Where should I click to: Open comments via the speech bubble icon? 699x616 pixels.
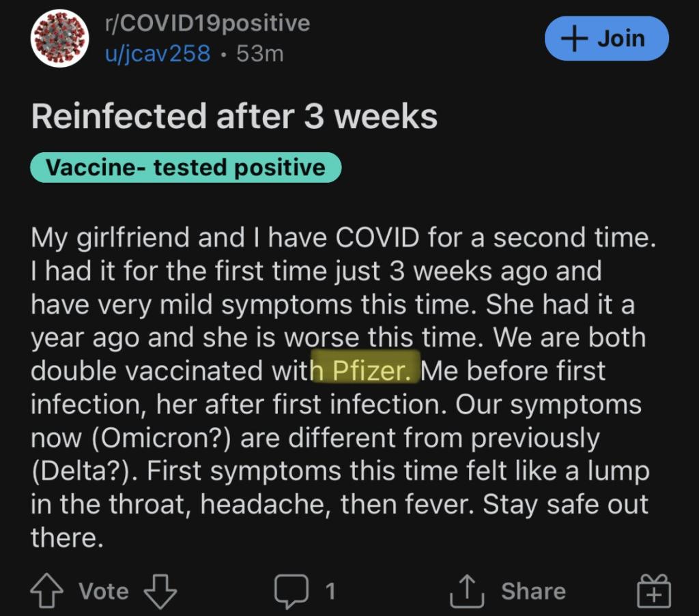click(291, 591)
